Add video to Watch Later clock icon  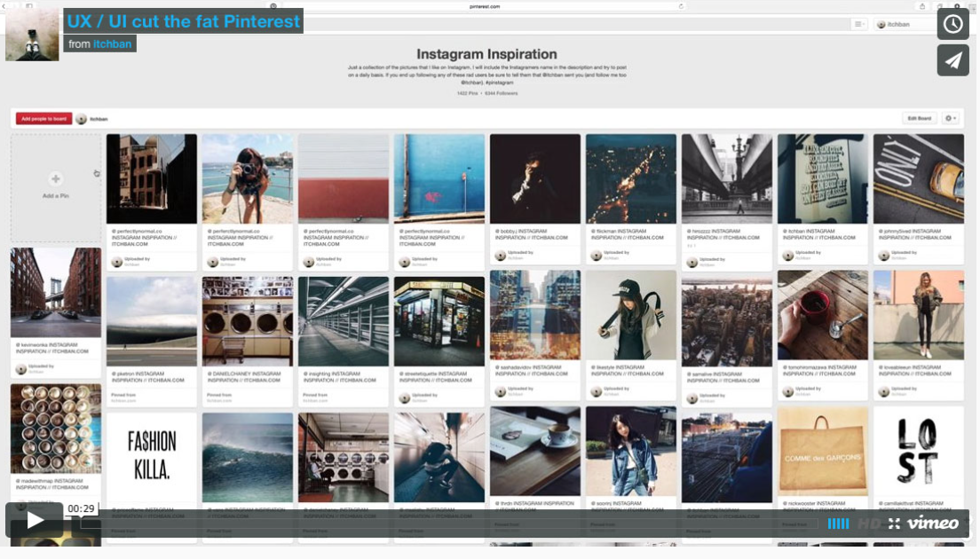(952, 24)
